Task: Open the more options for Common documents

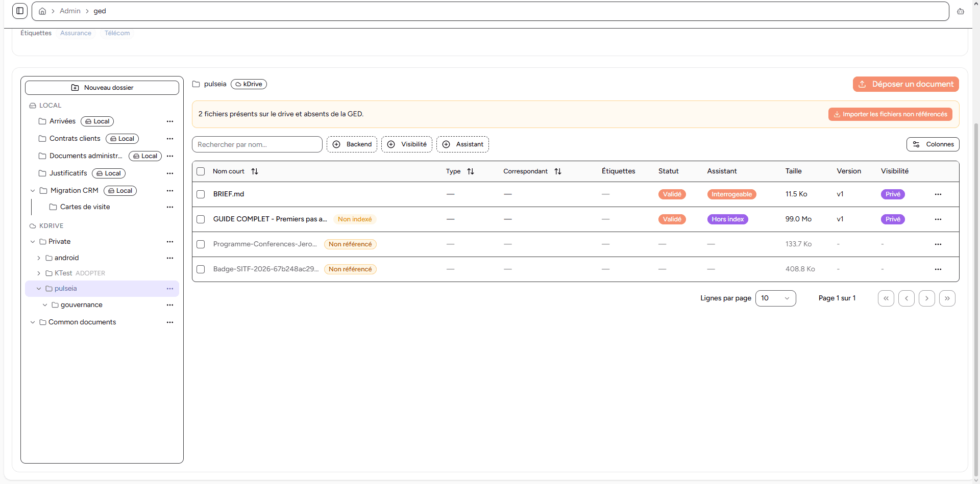Action: [x=170, y=322]
